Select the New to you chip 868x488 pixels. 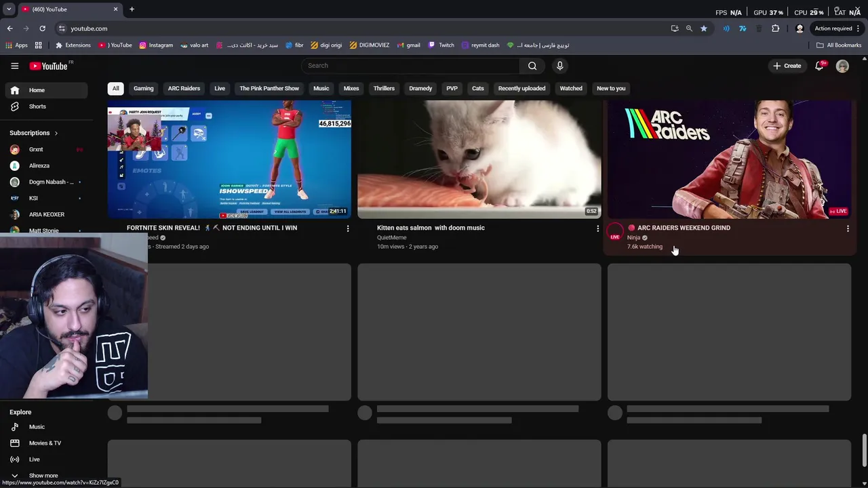coord(611,88)
